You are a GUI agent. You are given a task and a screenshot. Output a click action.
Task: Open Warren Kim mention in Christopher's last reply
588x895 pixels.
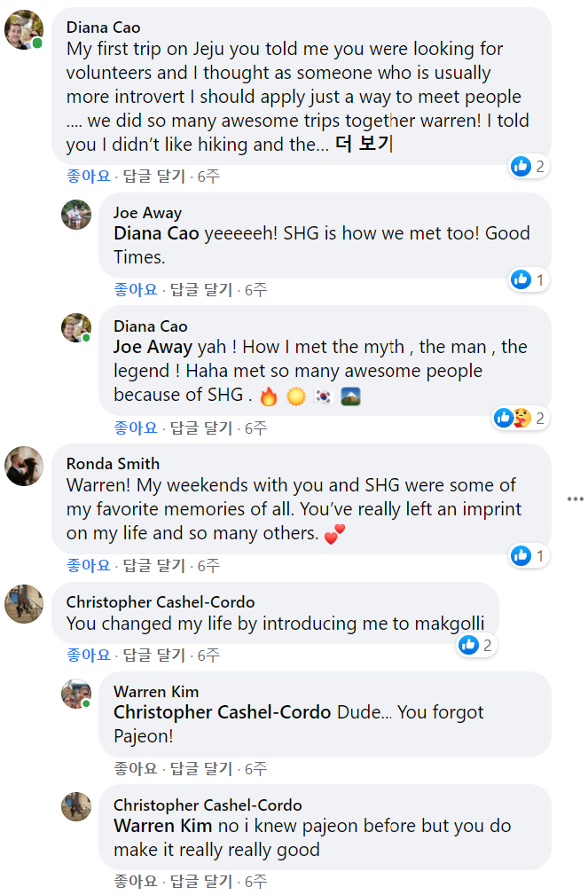point(162,826)
